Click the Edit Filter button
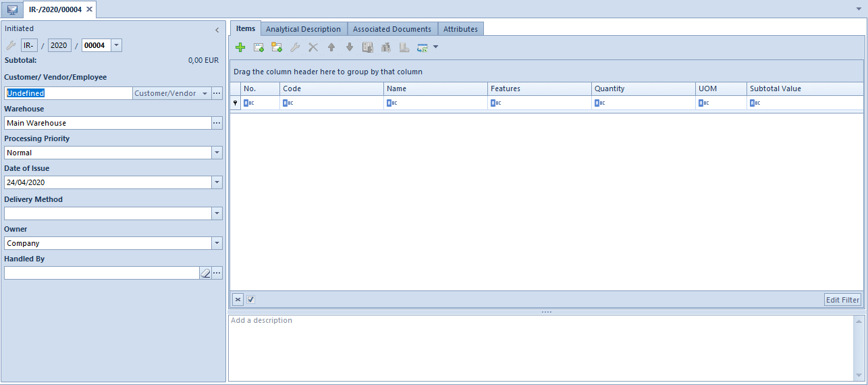 pyautogui.click(x=842, y=299)
